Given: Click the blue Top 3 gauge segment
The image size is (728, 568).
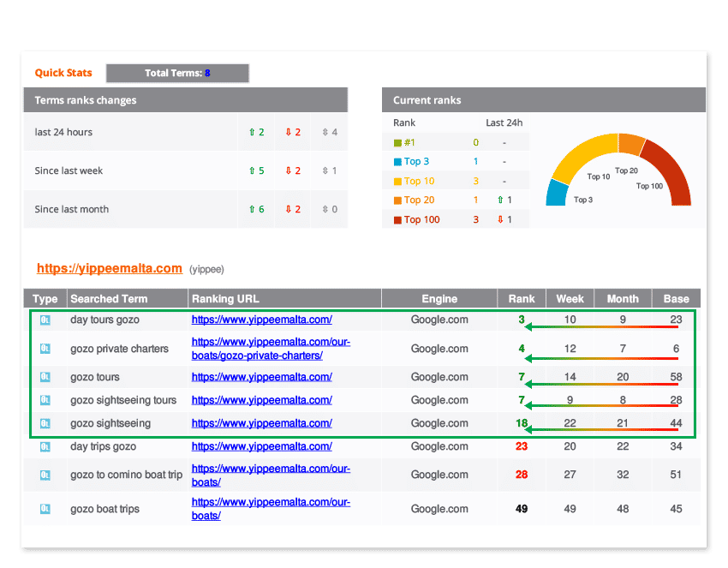Looking at the screenshot, I should [558, 194].
